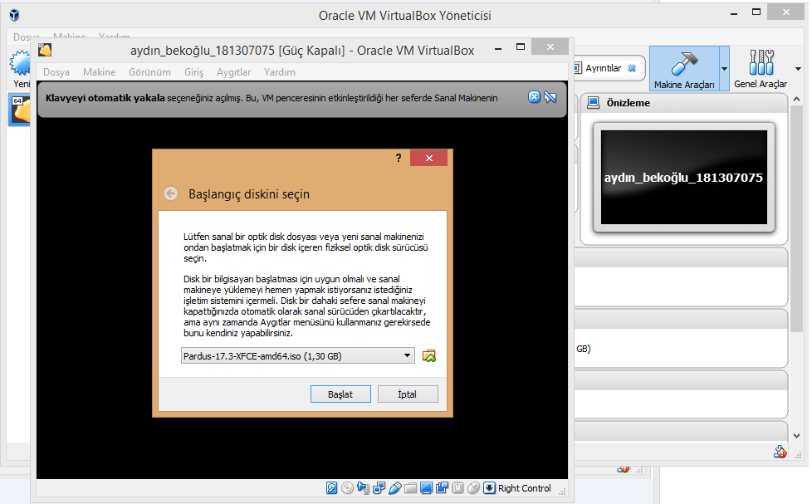Click the İptal button
The image size is (812, 504).
[408, 394]
